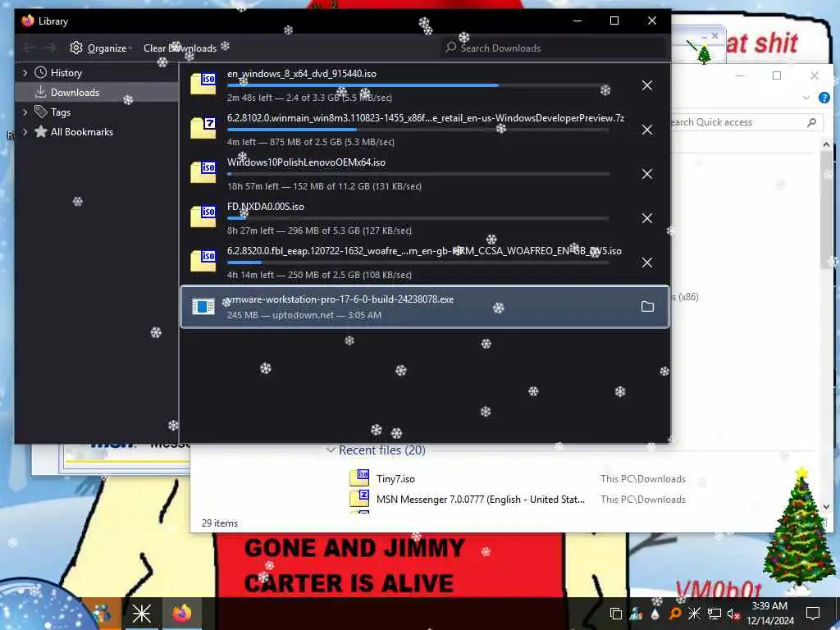Click the en_windows_8 ISO file icon
840x630 pixels.
pyautogui.click(x=203, y=84)
